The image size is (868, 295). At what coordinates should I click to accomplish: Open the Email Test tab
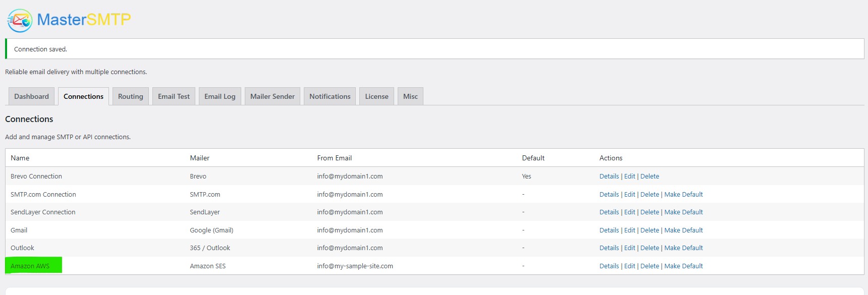pyautogui.click(x=174, y=96)
